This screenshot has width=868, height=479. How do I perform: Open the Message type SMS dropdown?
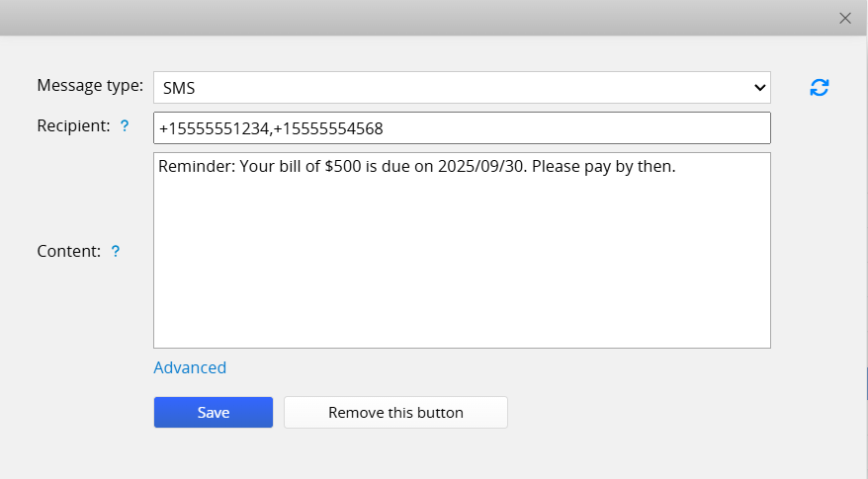pos(461,87)
